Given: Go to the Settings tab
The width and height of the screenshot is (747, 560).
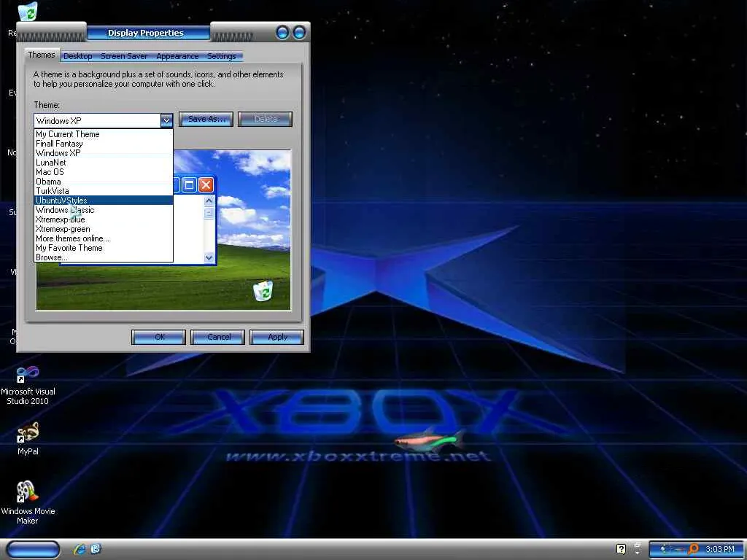Looking at the screenshot, I should 222,56.
